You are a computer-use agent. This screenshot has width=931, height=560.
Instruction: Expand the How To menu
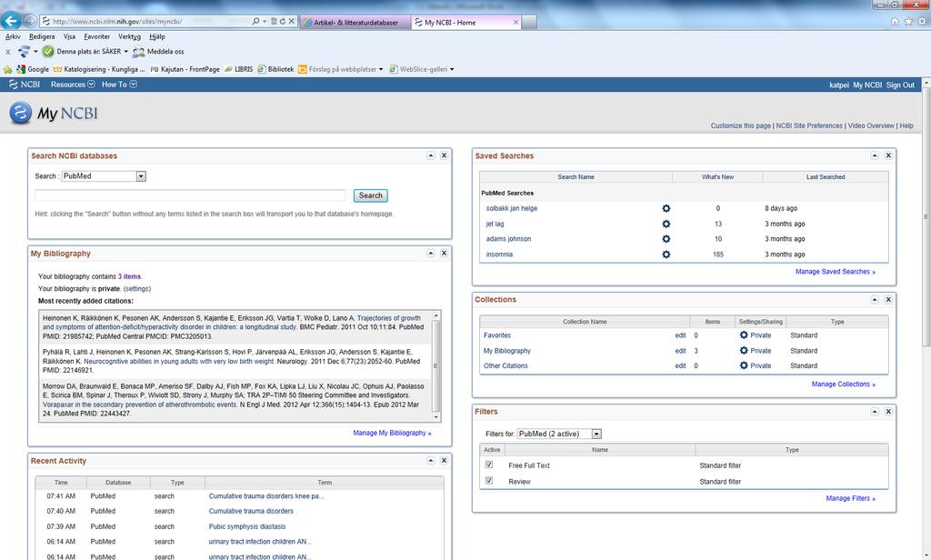click(x=119, y=85)
